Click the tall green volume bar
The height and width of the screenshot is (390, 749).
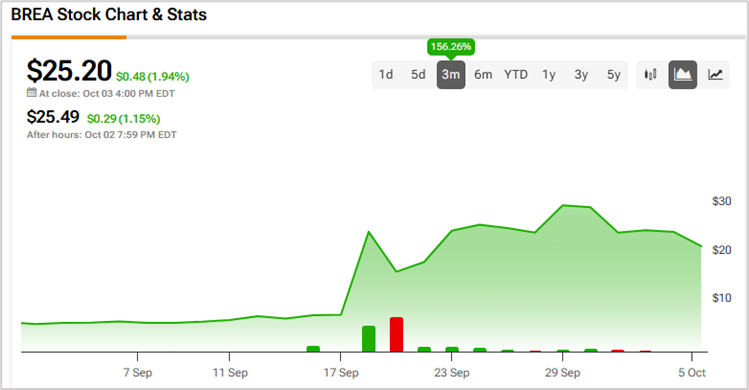click(x=369, y=339)
